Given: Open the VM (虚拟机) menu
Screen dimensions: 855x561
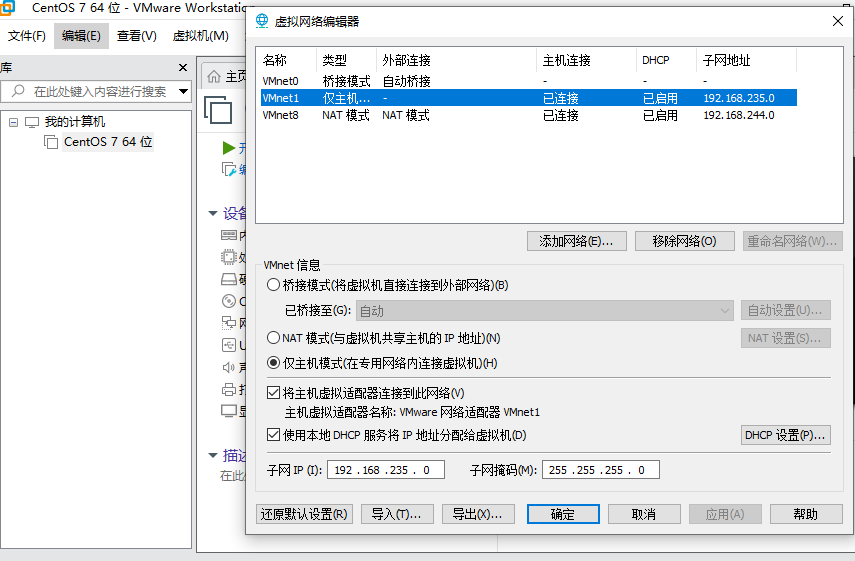Looking at the screenshot, I should [201, 36].
